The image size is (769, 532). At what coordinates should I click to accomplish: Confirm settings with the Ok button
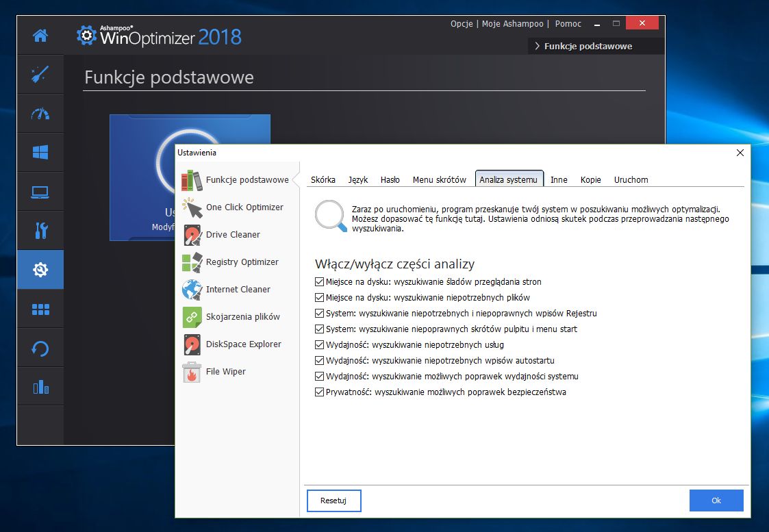tap(716, 501)
